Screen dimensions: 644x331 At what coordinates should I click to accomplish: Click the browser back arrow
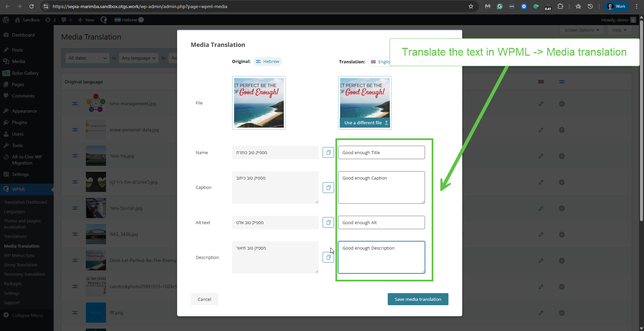[7, 6]
